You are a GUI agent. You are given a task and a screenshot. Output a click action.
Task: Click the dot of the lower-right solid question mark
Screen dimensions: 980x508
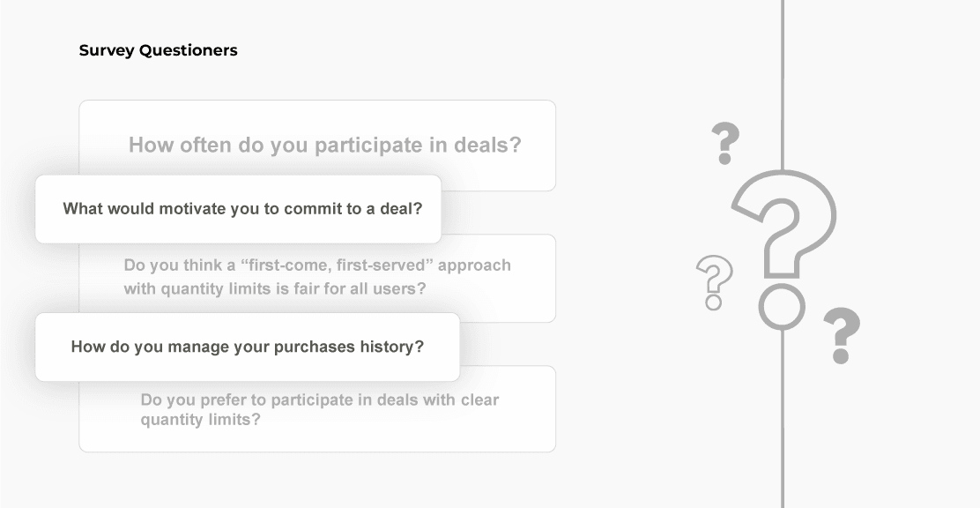click(x=840, y=356)
